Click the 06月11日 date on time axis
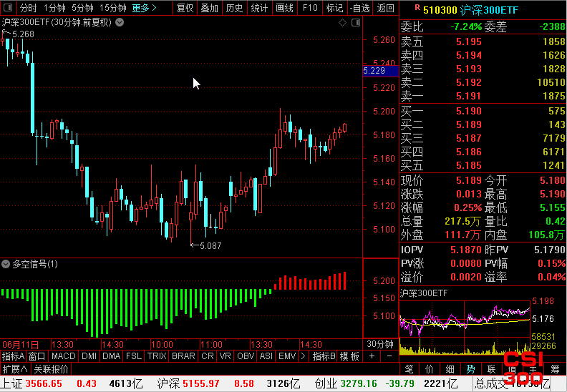Viewport: 567px width, 392px height. coord(20,344)
